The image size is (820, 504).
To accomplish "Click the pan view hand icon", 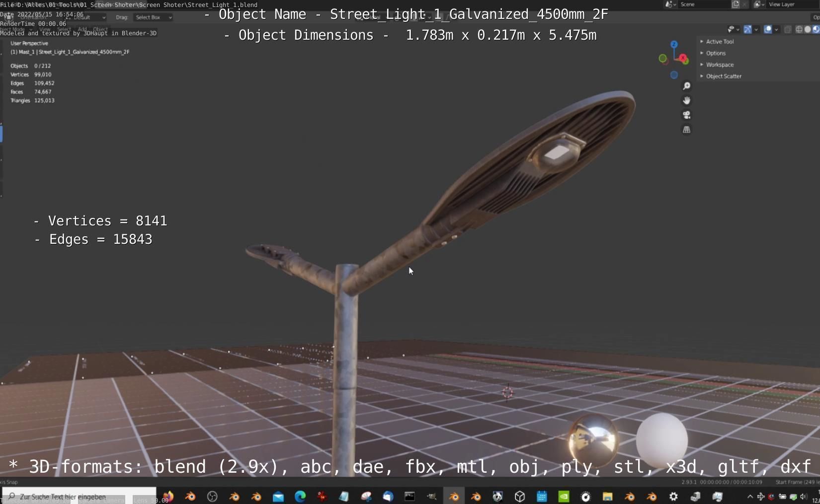I will click(x=686, y=100).
